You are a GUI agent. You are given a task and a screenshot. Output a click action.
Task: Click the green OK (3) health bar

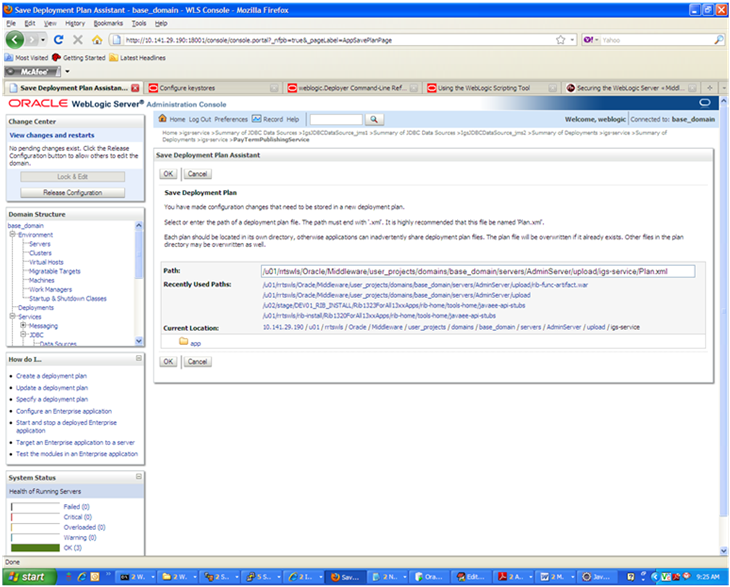tap(35, 547)
